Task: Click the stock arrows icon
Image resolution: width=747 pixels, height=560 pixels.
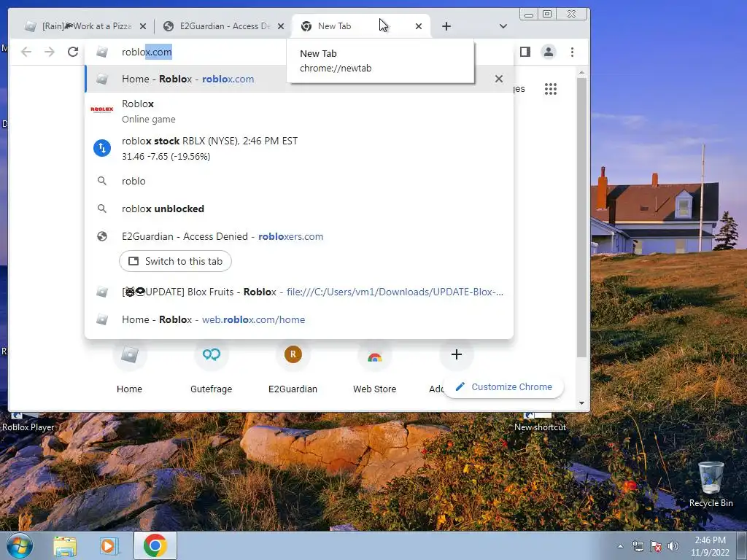Action: [102, 148]
